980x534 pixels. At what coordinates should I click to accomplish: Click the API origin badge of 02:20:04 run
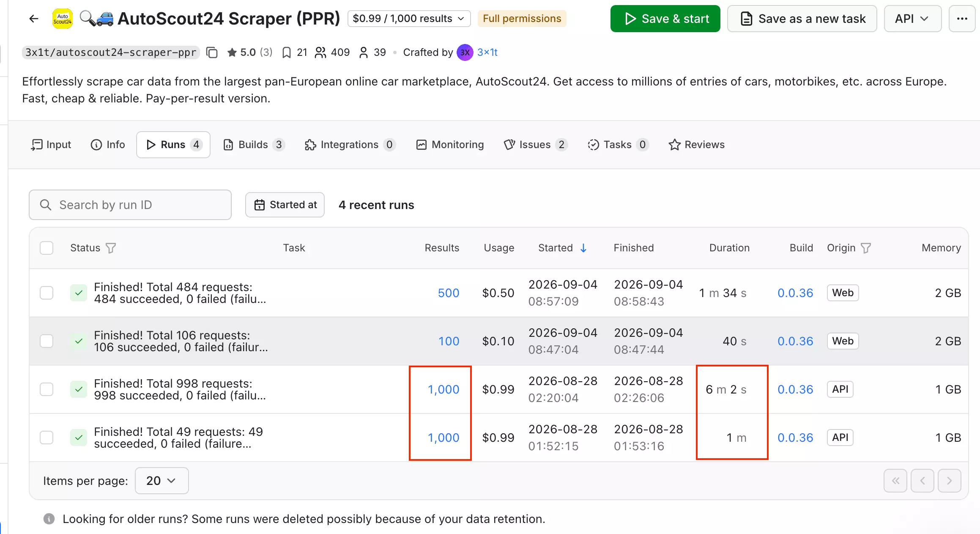[840, 389]
